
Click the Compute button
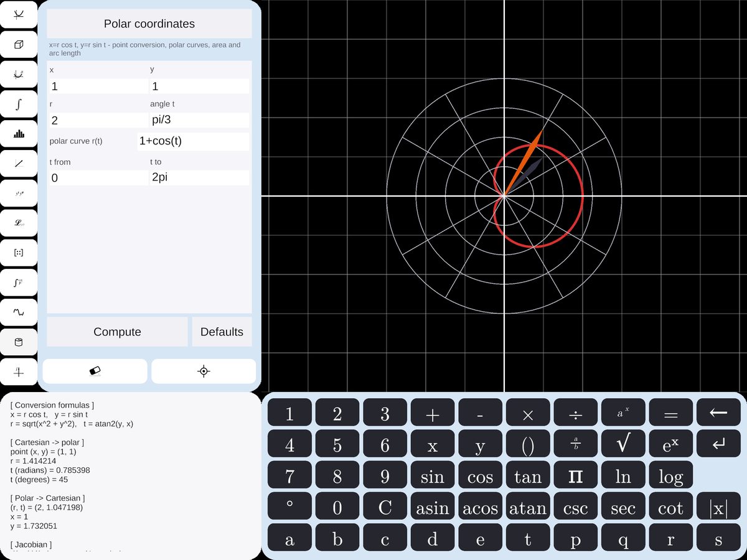pyautogui.click(x=117, y=332)
